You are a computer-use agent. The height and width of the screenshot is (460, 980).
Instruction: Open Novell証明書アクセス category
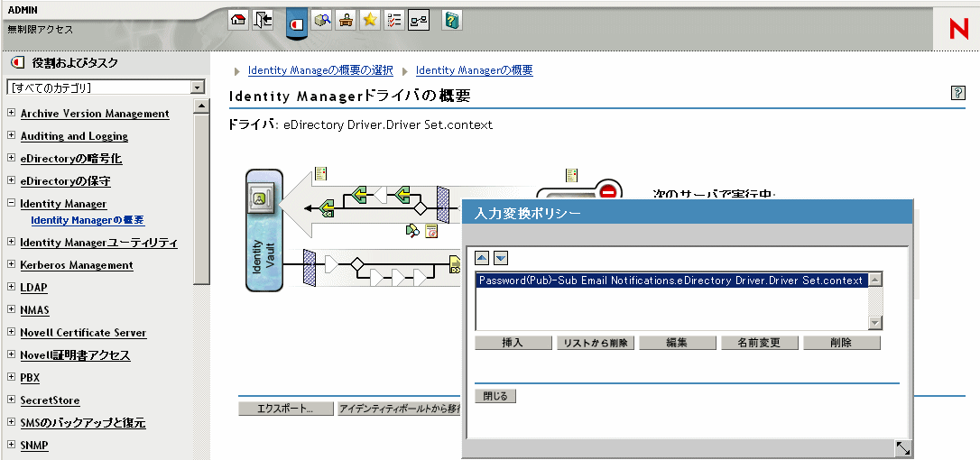pos(75,355)
